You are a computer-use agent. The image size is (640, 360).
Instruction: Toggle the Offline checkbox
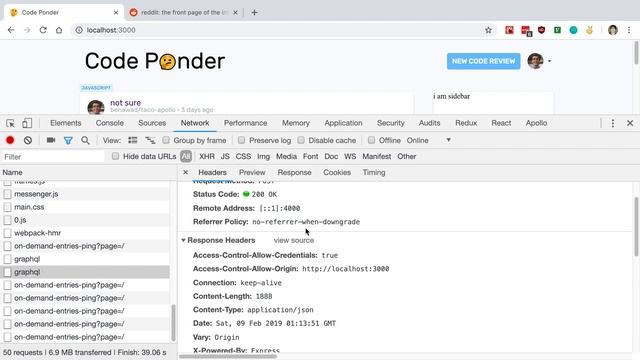[371, 140]
